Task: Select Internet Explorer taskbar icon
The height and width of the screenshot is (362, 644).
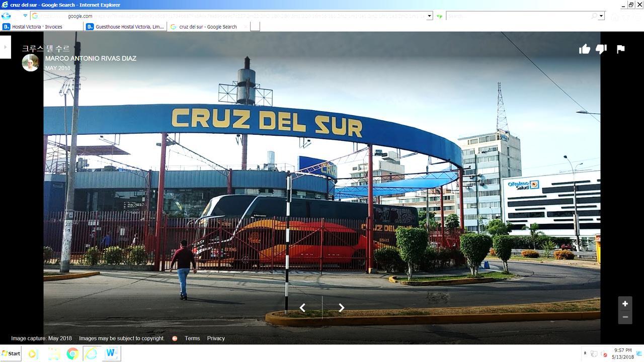Action: click(92, 354)
